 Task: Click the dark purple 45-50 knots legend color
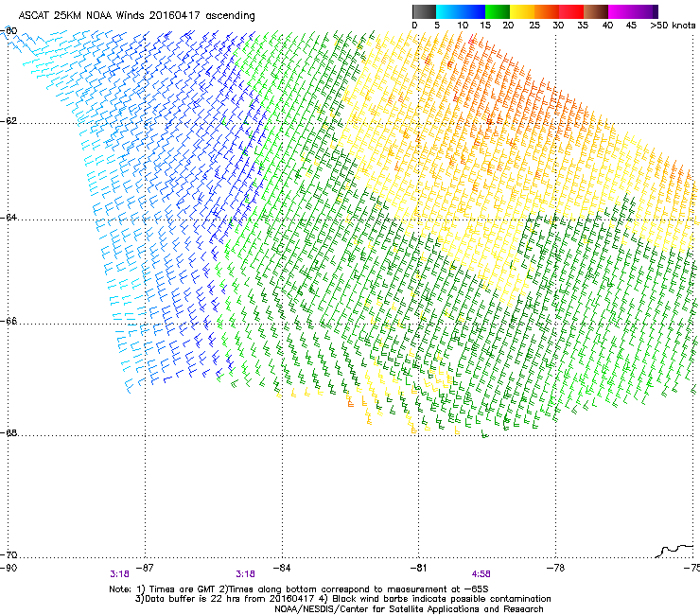(x=645, y=11)
